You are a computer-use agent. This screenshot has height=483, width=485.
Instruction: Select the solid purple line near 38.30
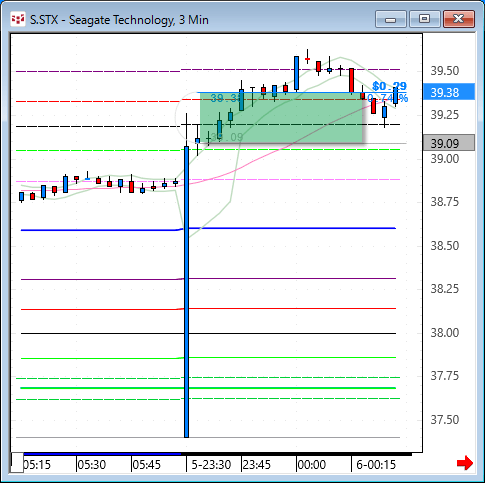click(x=208, y=279)
